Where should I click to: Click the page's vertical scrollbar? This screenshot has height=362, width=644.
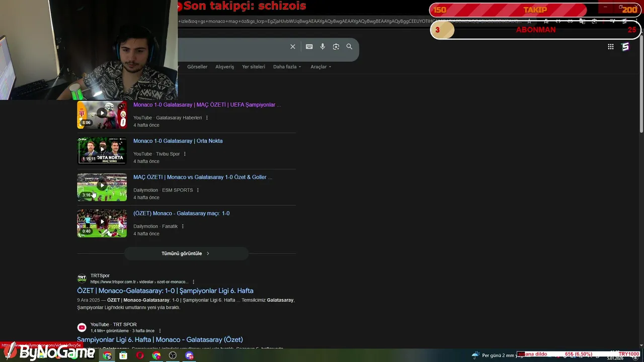(641, 83)
